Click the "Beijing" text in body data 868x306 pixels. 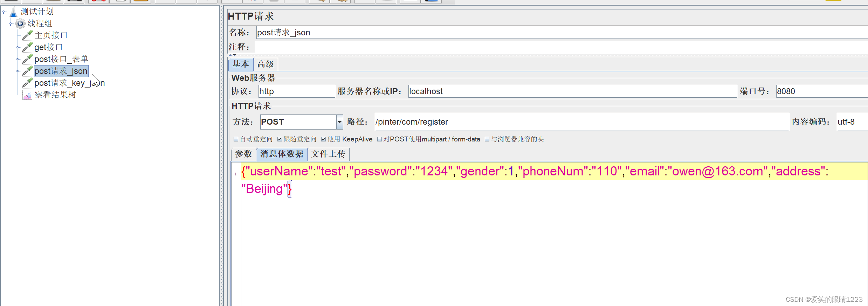pyautogui.click(x=264, y=189)
